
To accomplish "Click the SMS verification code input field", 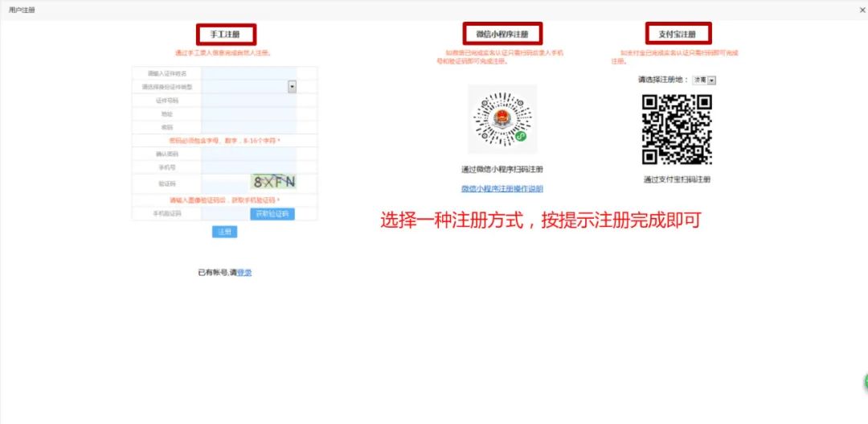I will (225, 213).
